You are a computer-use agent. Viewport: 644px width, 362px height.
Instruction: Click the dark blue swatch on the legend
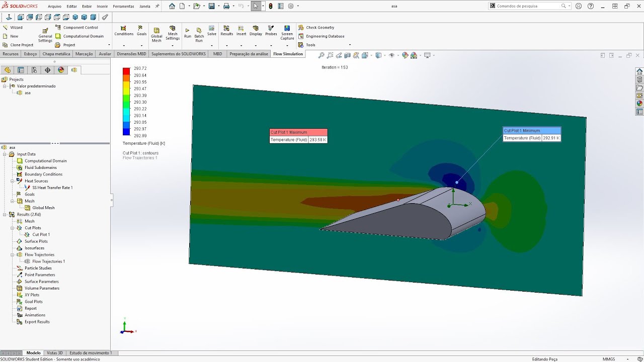(x=126, y=132)
